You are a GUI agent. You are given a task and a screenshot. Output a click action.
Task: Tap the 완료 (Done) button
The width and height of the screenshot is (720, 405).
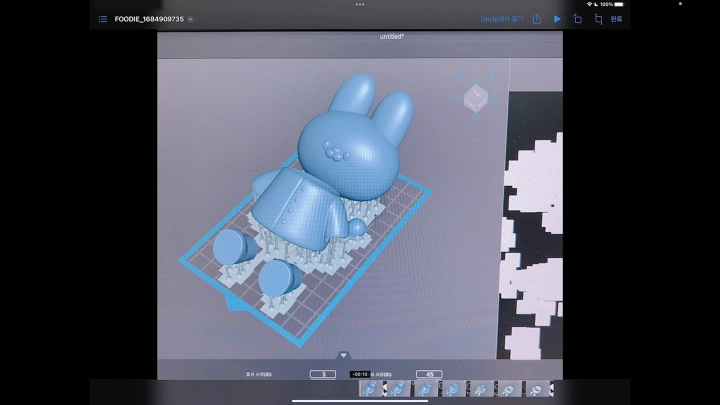(616, 19)
